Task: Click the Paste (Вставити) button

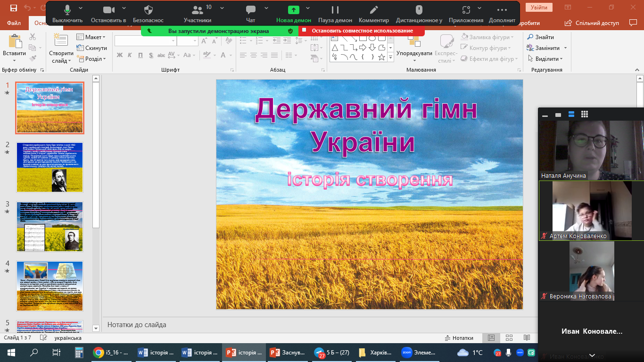Action: click(x=15, y=47)
